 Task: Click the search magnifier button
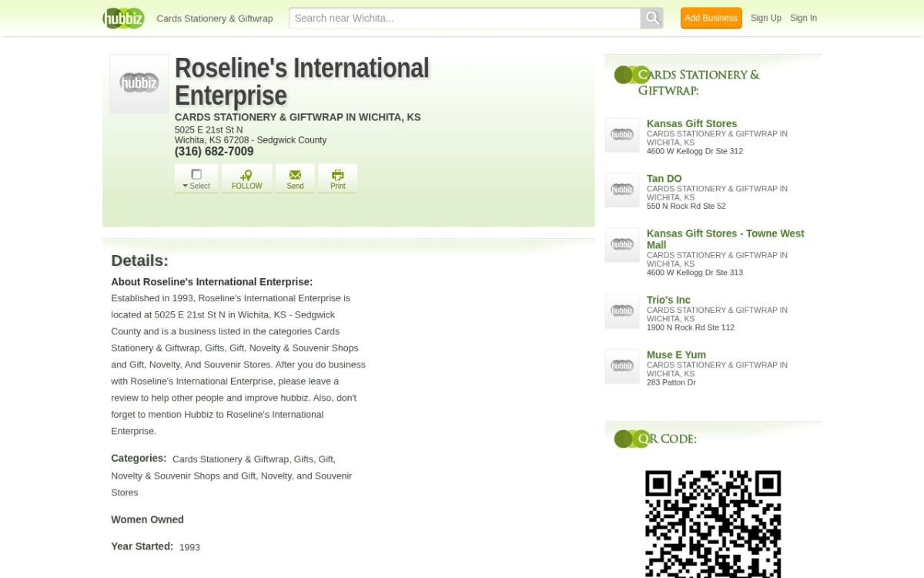pos(651,18)
